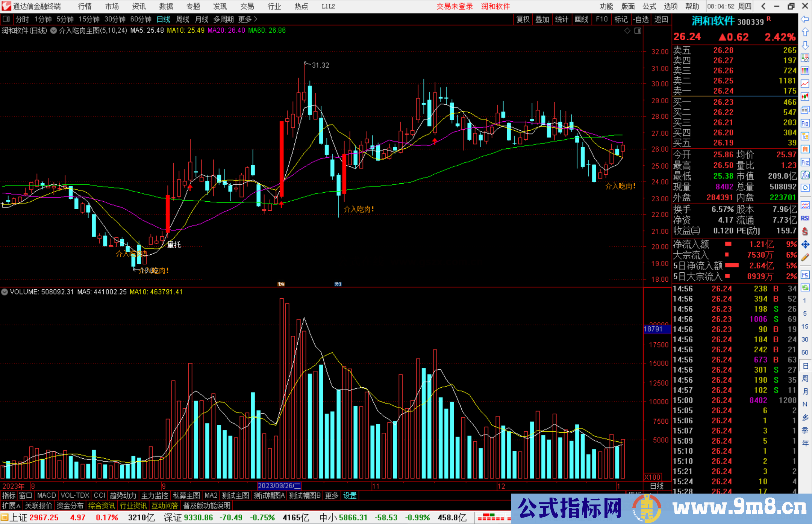Click the blue four-way move arrows icon
The width and height of the screenshot is (812, 524).
(x=805, y=245)
